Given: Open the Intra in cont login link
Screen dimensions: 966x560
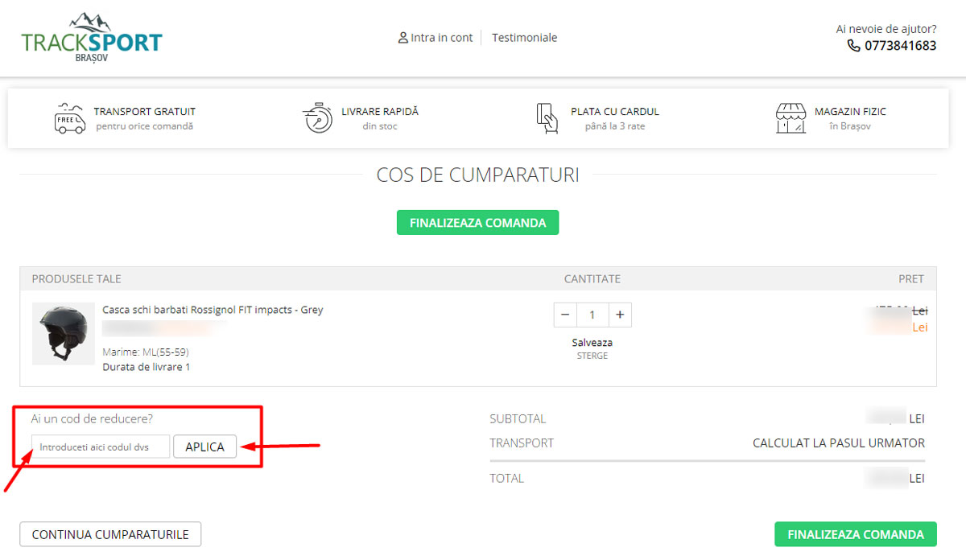Looking at the screenshot, I should point(442,38).
